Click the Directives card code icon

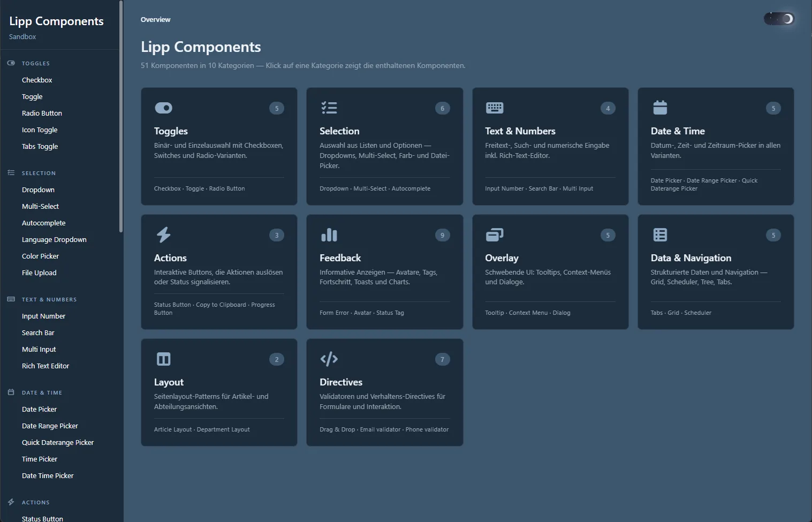(329, 359)
